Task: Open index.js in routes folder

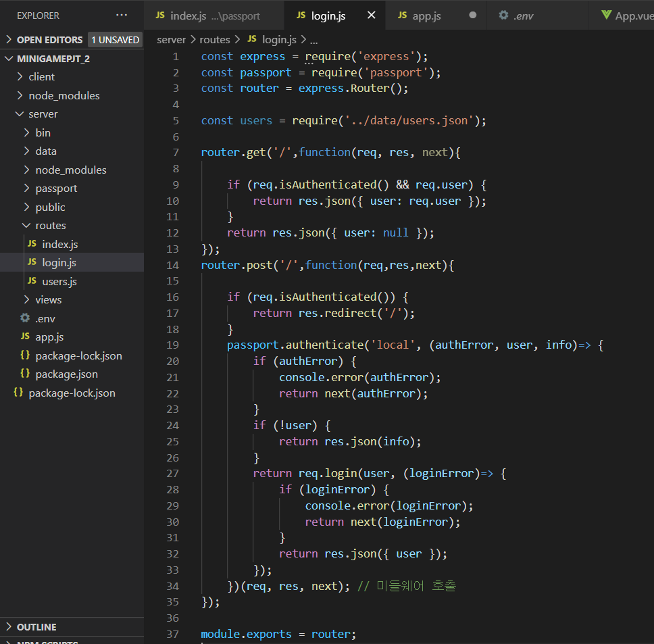Action: click(x=72, y=244)
